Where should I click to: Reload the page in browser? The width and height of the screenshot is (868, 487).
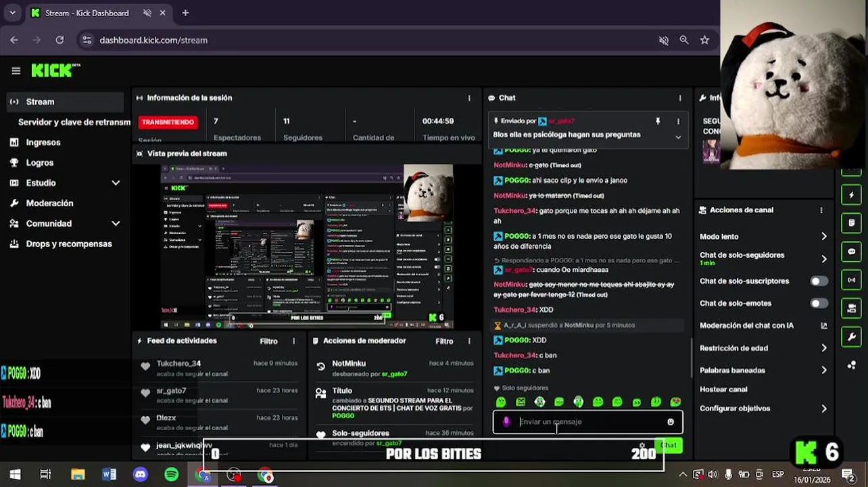click(x=59, y=40)
